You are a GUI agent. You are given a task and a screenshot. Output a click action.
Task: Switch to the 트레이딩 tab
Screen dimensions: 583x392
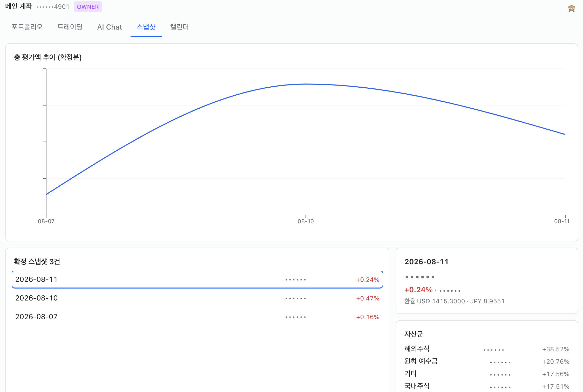[70, 27]
